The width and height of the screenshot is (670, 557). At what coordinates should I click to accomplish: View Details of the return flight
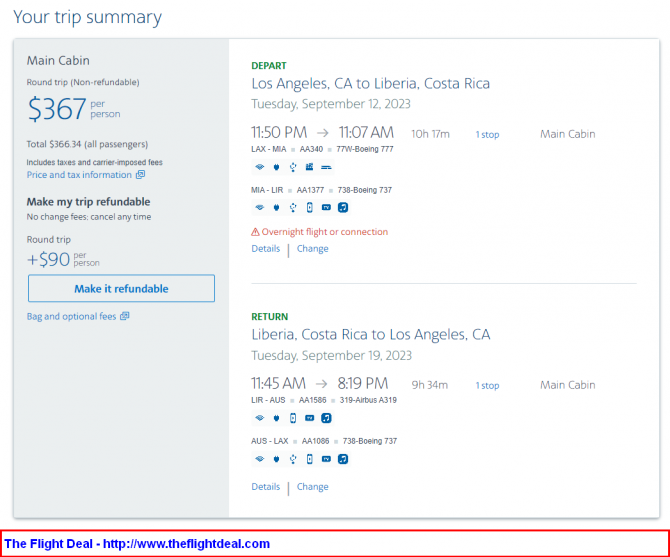(x=265, y=487)
